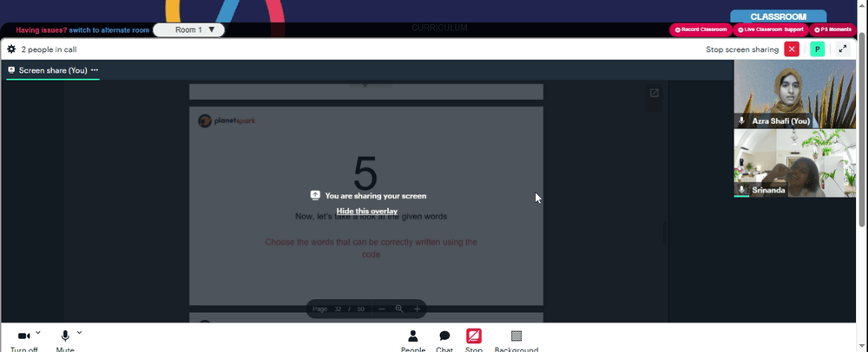Viewport: 868px width, 352px height.
Task: Open Background effects
Action: [x=516, y=341]
